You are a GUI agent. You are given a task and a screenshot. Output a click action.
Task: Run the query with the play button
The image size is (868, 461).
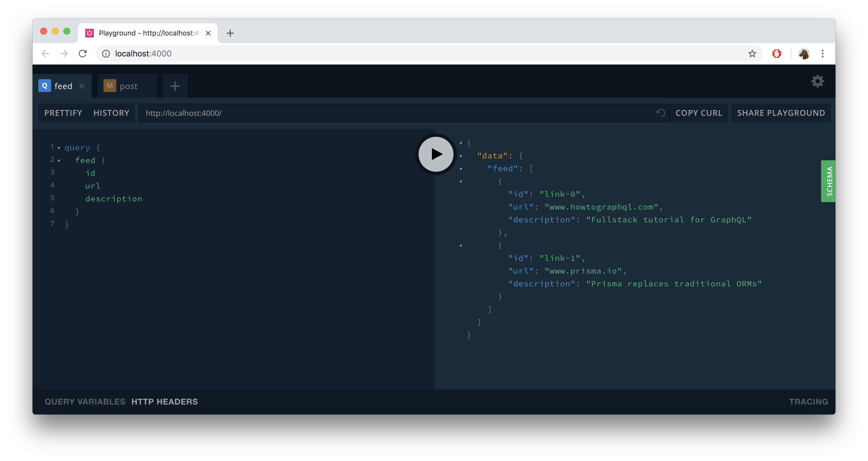436,154
